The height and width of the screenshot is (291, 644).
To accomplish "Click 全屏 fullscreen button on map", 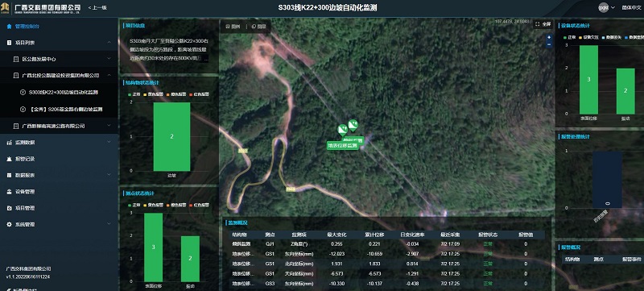I will point(543,24).
